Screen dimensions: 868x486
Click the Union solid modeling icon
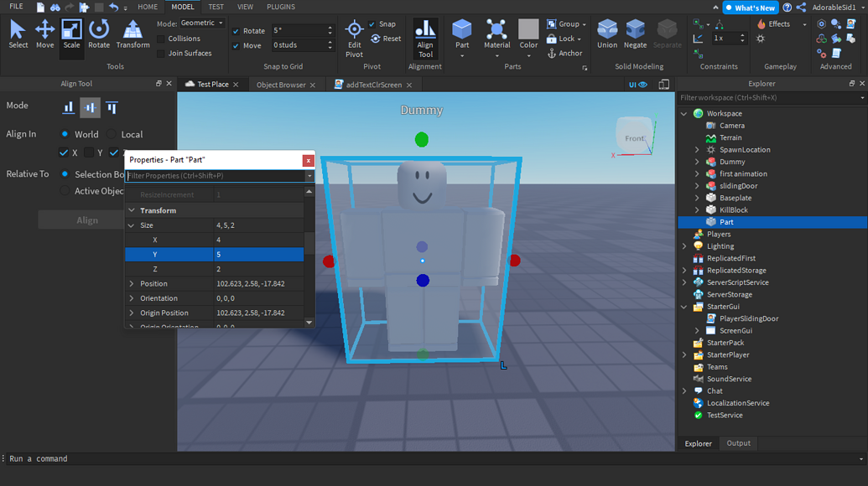607,29
